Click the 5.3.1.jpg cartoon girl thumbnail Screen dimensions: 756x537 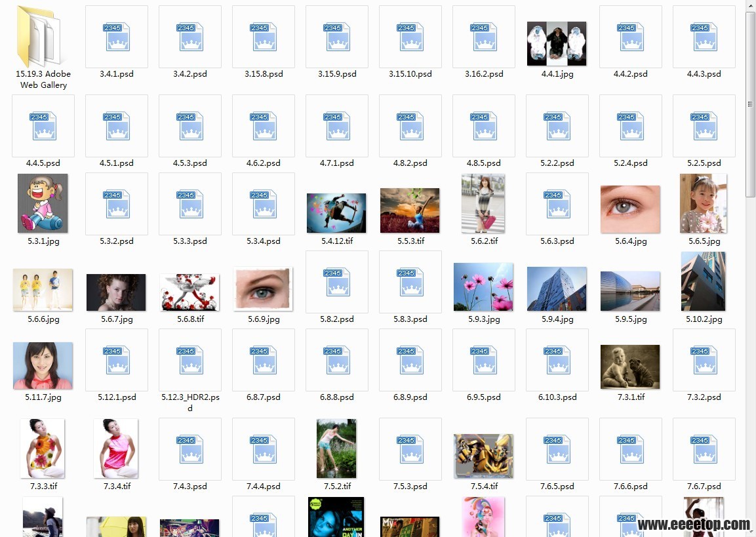point(43,203)
